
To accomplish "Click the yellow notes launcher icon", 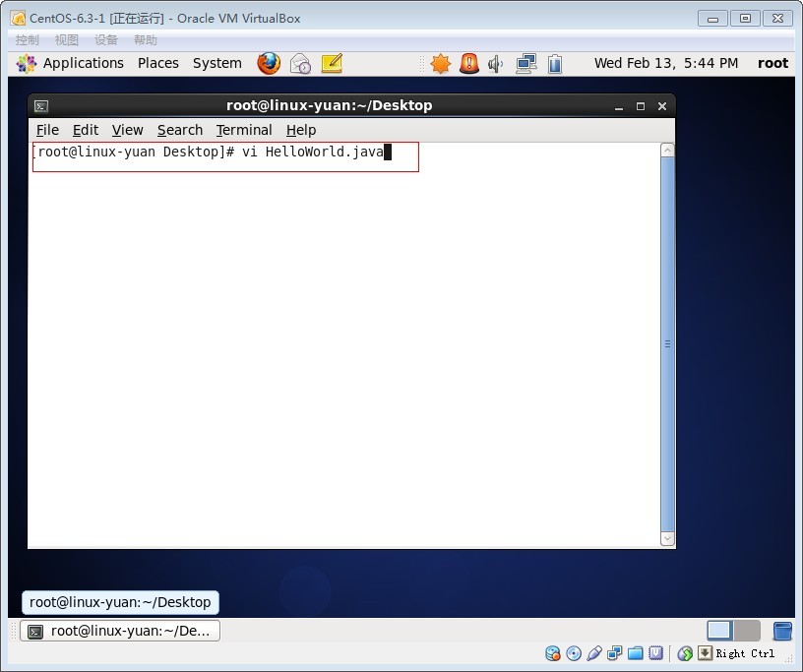I will 332,63.
